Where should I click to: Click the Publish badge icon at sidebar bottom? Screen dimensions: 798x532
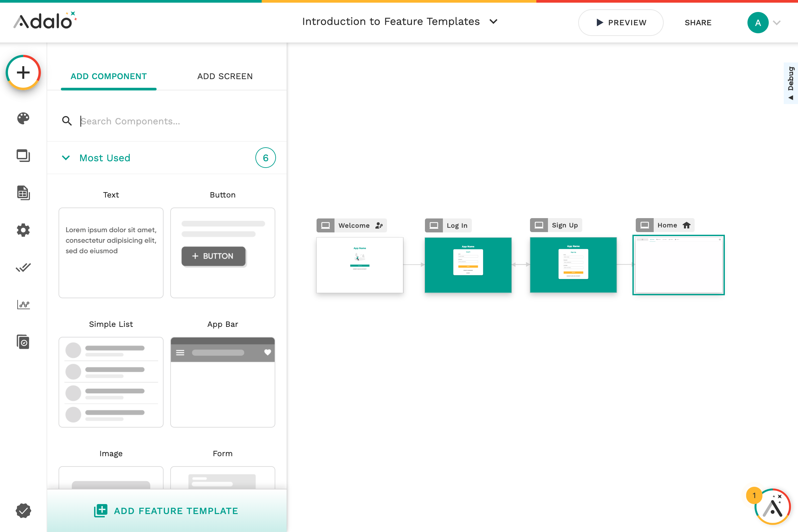(x=23, y=511)
